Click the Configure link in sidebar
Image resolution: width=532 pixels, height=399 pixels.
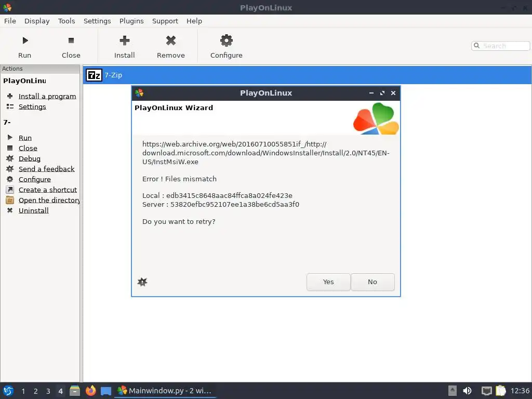tap(35, 179)
